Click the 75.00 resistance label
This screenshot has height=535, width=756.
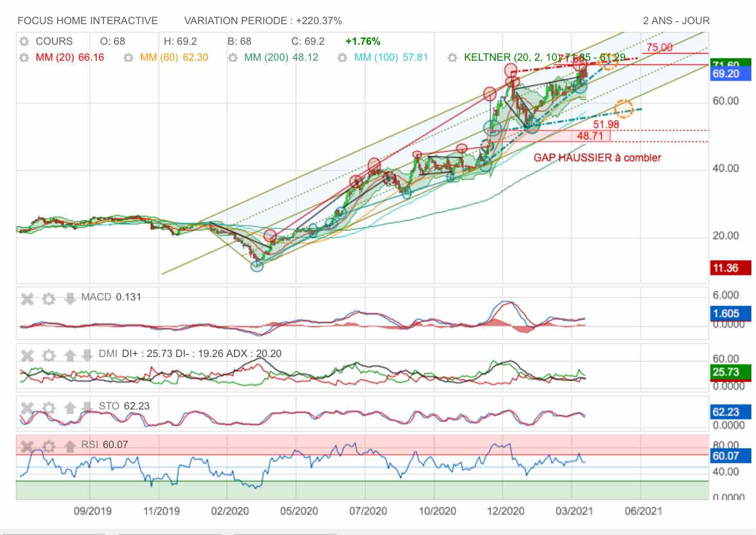[659, 47]
